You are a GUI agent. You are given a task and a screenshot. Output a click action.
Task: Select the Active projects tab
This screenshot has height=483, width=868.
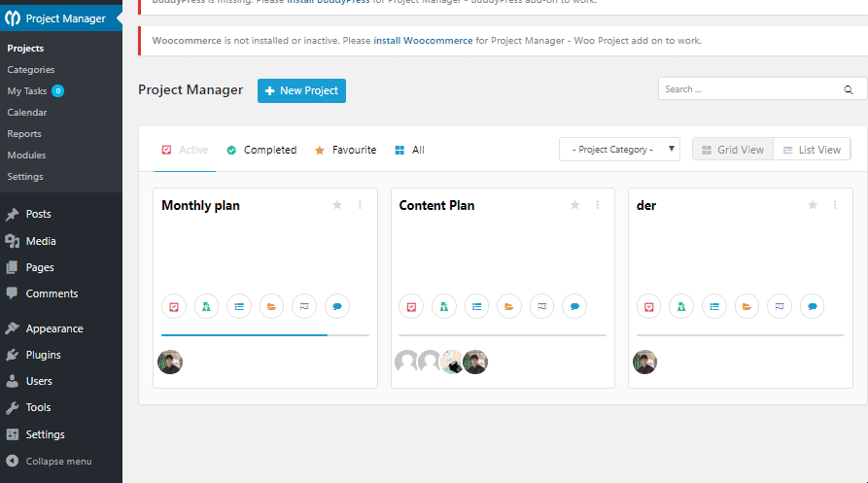(185, 150)
